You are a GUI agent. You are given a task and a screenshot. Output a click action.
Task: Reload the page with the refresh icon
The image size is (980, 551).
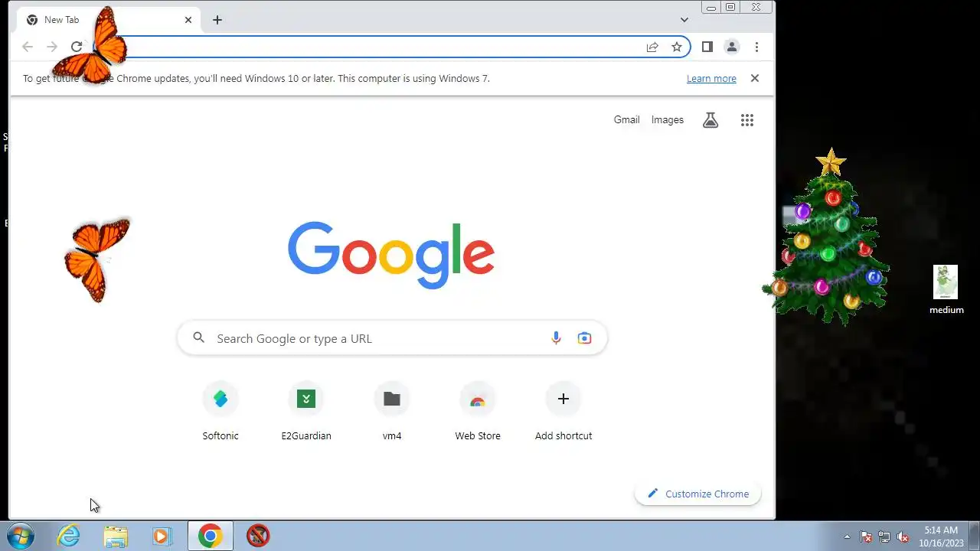77,47
